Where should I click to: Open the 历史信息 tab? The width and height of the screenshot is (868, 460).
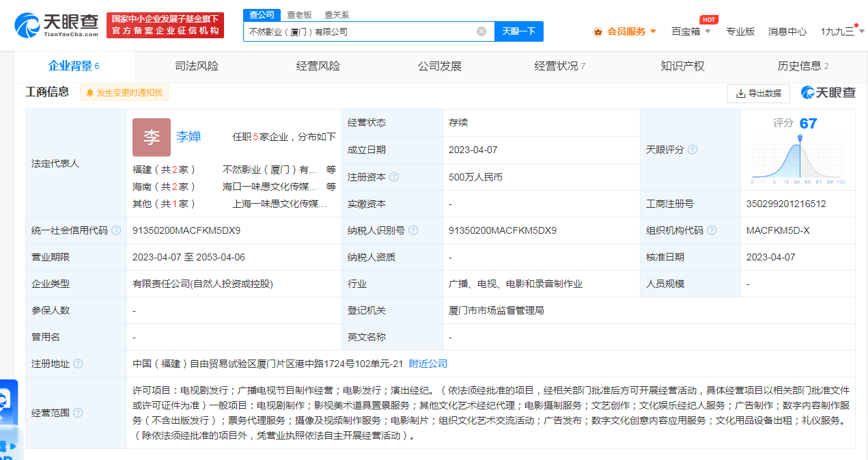[803, 66]
